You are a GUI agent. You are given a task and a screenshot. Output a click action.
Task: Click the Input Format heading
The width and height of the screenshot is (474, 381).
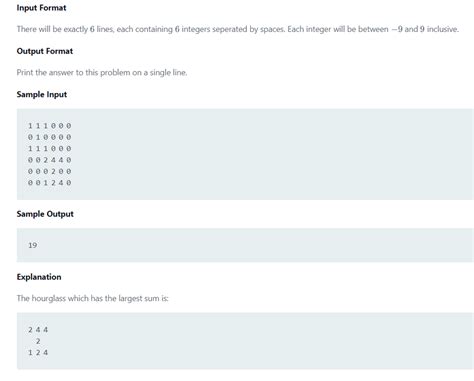(41, 8)
